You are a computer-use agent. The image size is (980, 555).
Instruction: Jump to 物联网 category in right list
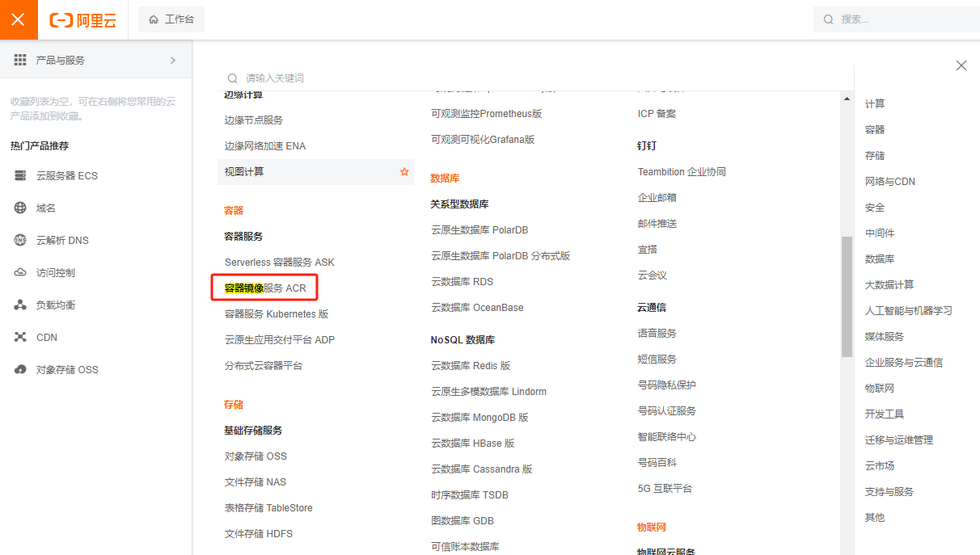(880, 388)
